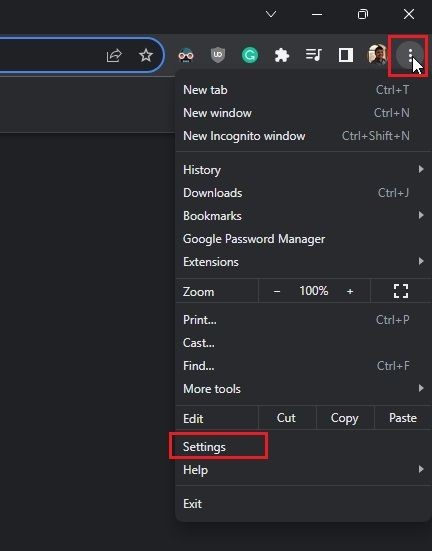Click the Copy button in Edit row
Image resolution: width=432 pixels, height=551 pixels.
345,418
